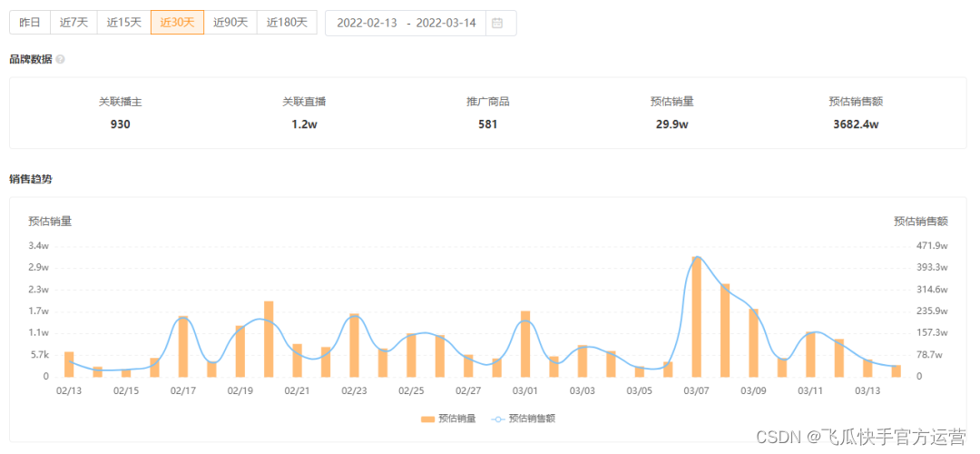Image resolution: width=980 pixels, height=454 pixels.
Task: Click the 03/11 sales bar
Action: click(x=810, y=354)
